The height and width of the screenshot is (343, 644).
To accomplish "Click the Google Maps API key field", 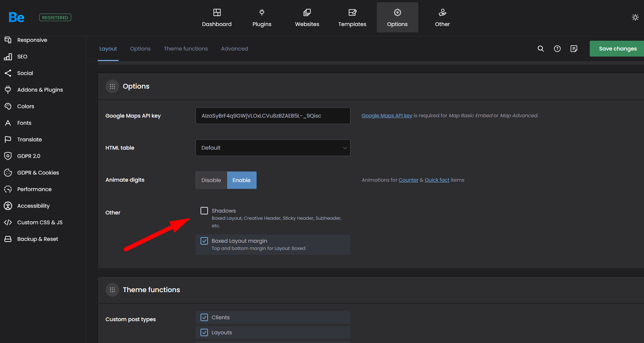I will [273, 116].
